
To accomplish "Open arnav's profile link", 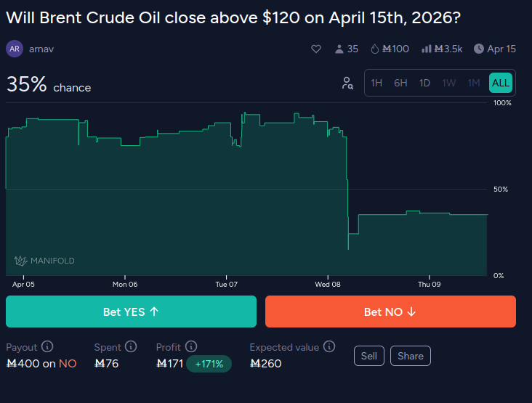I will (x=41, y=49).
